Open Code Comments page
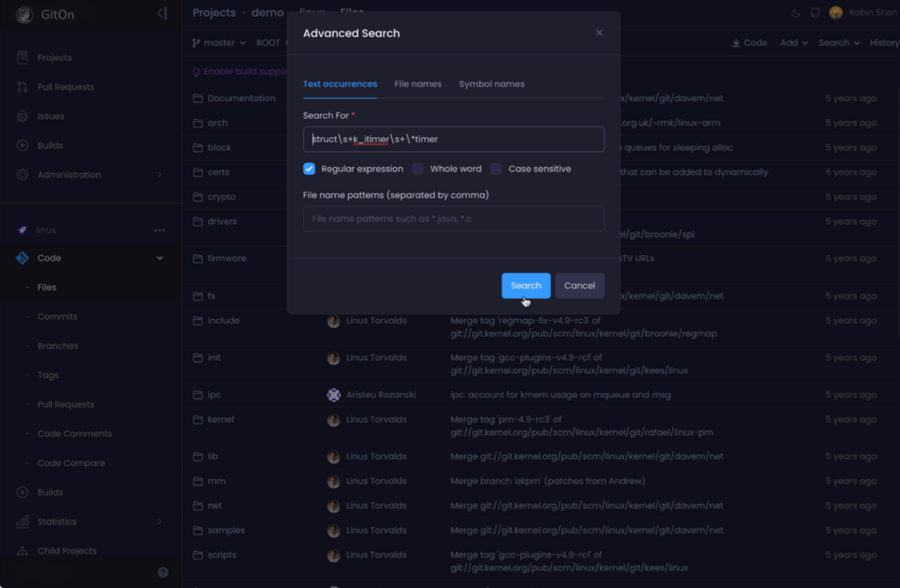The image size is (900, 588). tap(75, 433)
